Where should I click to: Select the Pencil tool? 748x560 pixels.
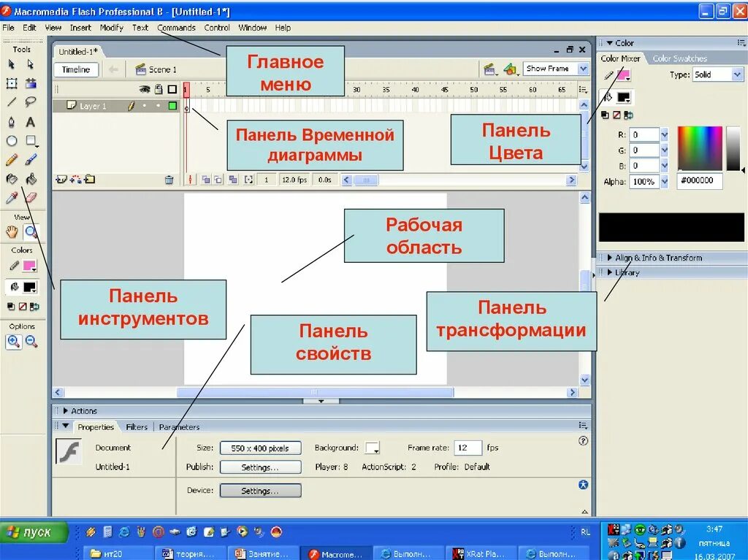(x=12, y=160)
